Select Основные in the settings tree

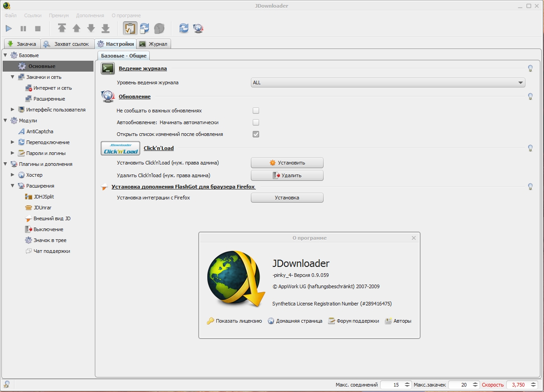point(48,66)
